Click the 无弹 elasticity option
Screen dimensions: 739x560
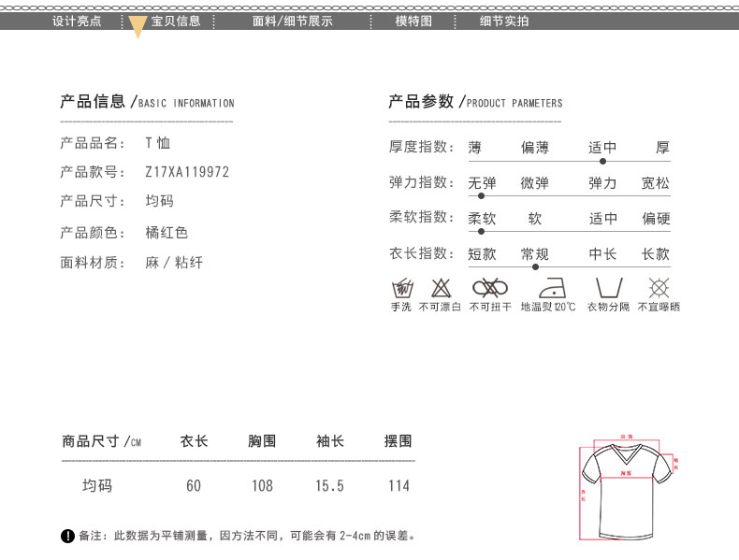[482, 182]
